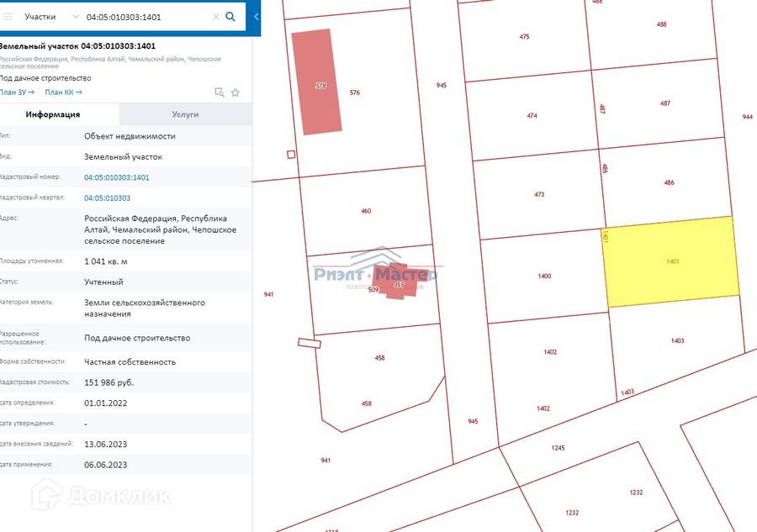Select the Информация tab

53,114
